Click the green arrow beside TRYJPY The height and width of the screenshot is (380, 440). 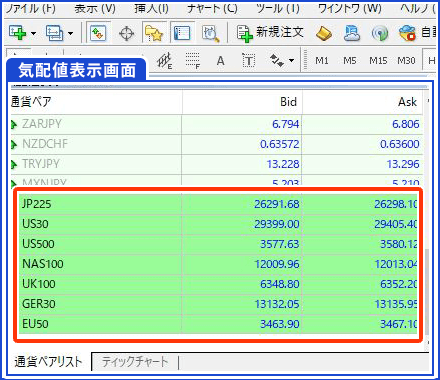(14, 165)
